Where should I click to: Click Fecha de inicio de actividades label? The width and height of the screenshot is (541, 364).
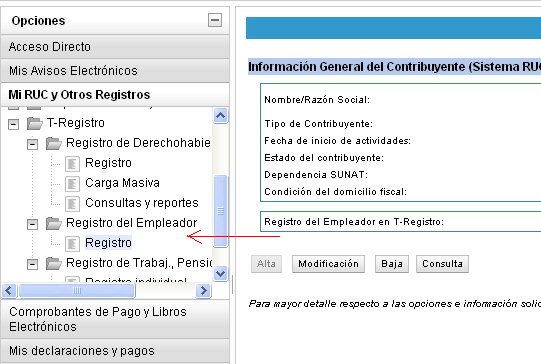[337, 141]
